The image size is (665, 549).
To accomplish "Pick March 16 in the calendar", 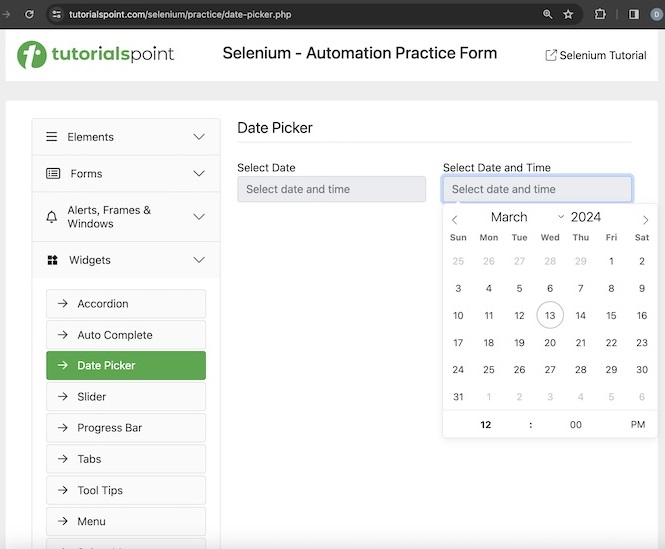I will (x=642, y=315).
